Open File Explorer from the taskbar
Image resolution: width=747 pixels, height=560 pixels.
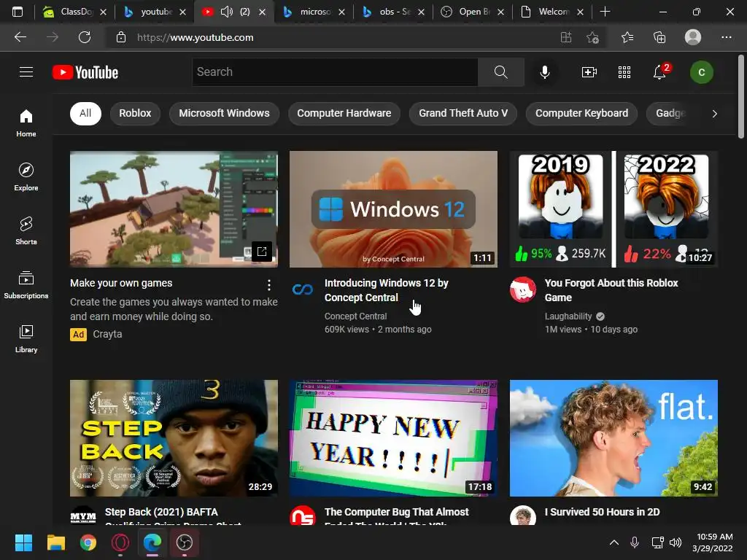pos(55,542)
